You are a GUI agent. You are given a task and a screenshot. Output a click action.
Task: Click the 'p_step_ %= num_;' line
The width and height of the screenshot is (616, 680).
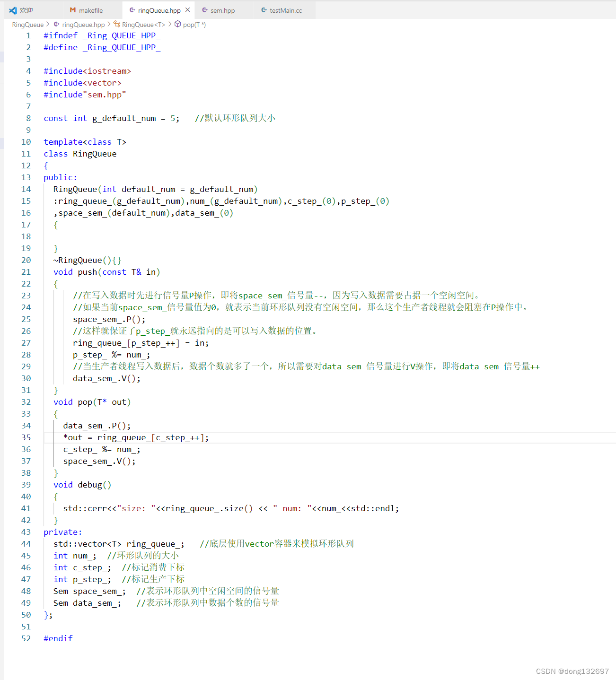coord(112,355)
